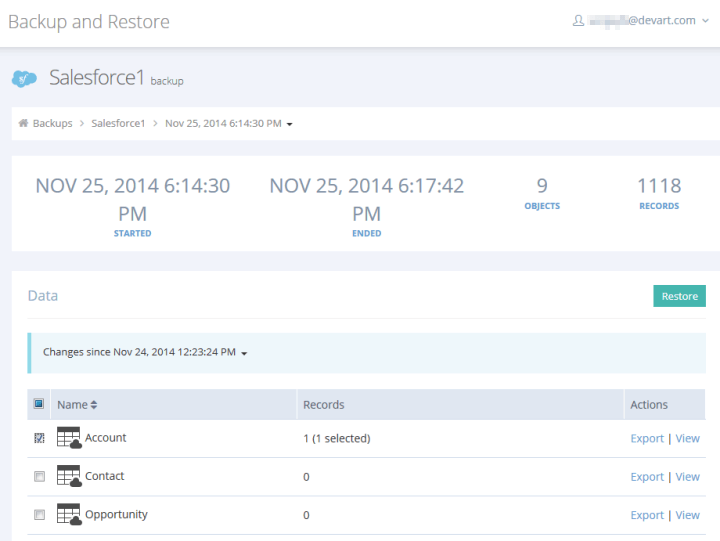
Task: Uncheck the Account row checkbox
Action: tap(39, 438)
